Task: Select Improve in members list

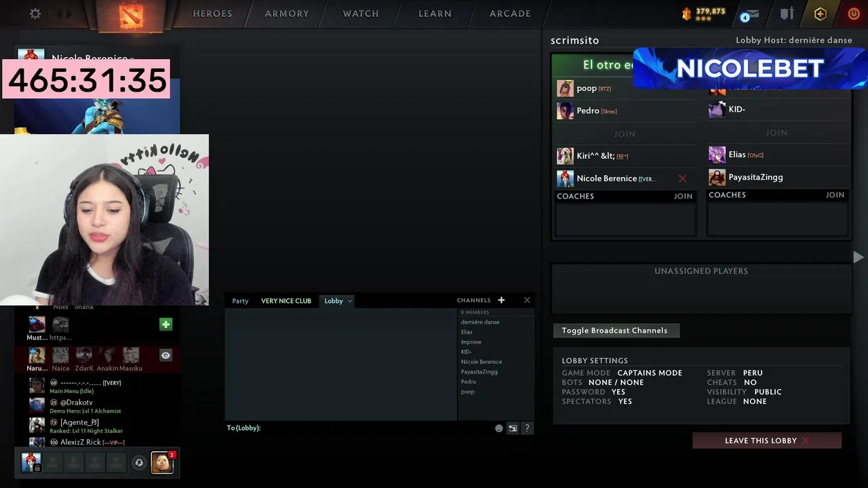Action: (471, 342)
